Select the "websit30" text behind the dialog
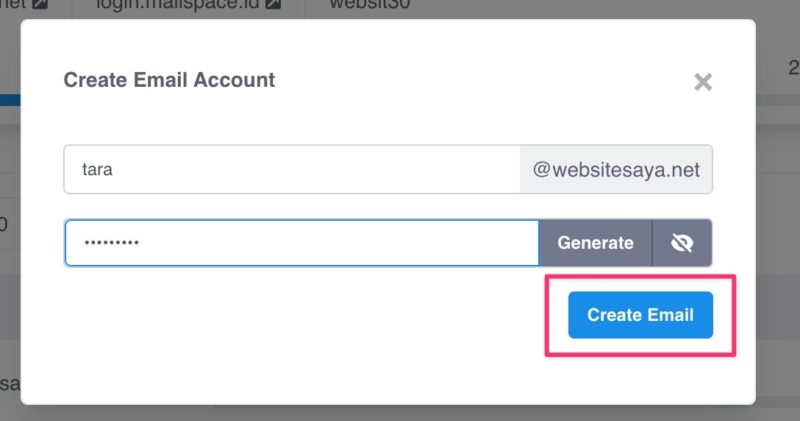 pos(370,5)
